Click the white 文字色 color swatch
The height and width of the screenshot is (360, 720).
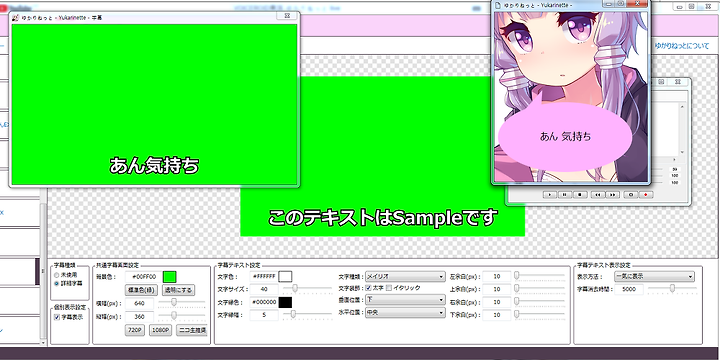(285, 276)
